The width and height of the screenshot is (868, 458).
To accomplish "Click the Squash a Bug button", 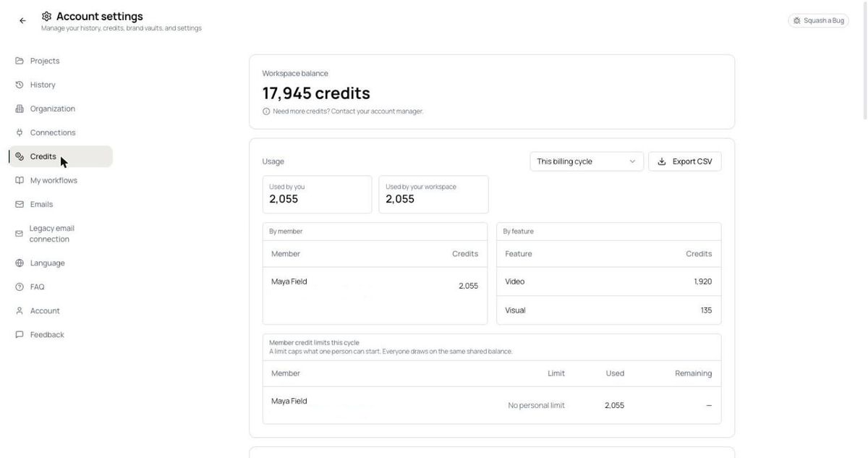I will tap(818, 20).
